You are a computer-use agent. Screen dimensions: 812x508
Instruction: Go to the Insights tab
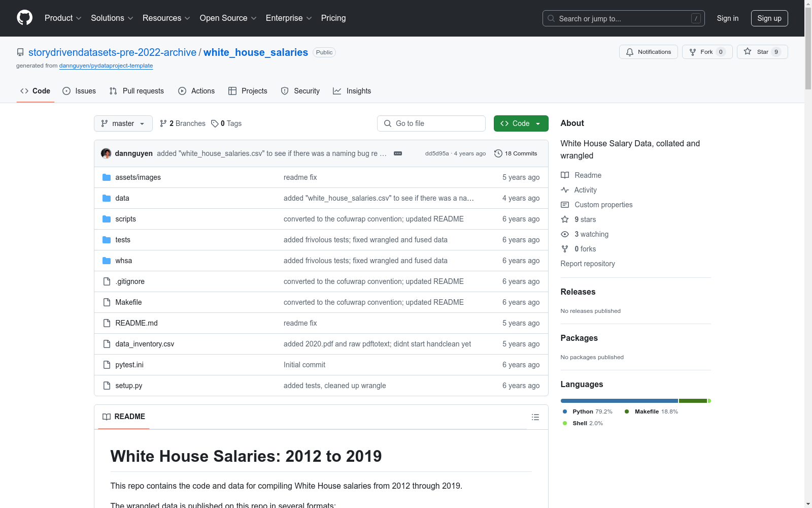(x=352, y=91)
